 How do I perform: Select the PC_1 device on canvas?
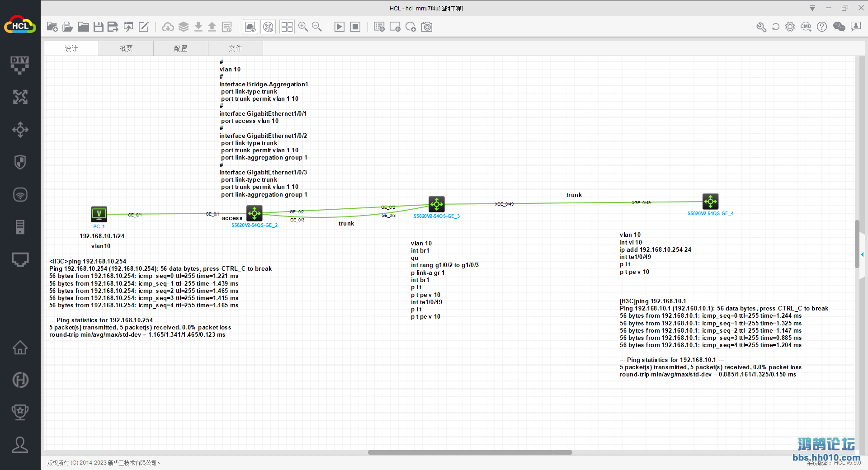click(x=99, y=214)
